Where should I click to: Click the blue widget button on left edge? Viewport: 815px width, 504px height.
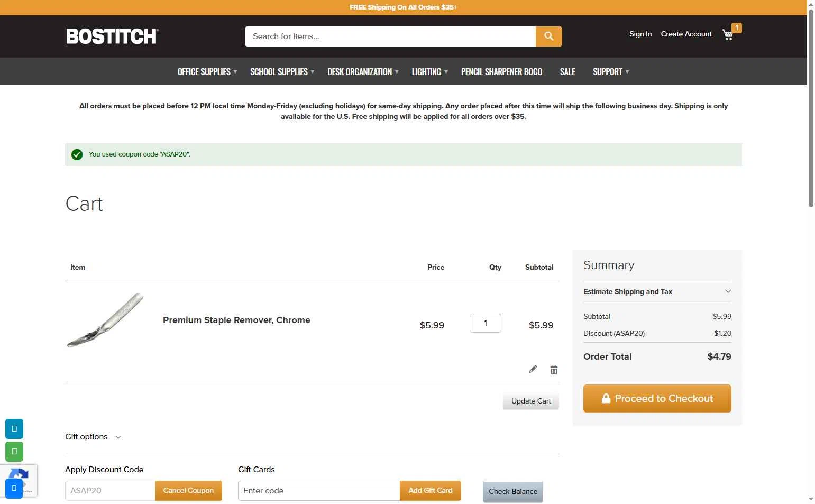[x=14, y=428]
